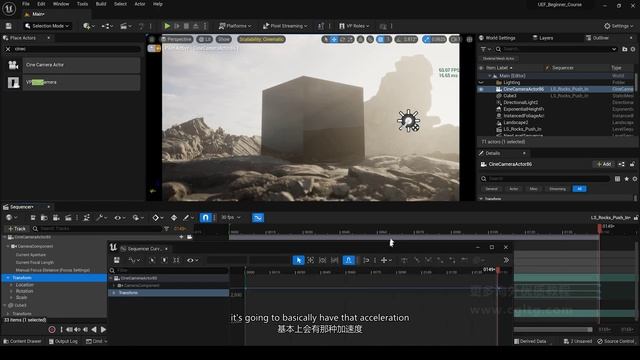
Task: Open the Pixel Streaming dropdown
Action: 285,26
